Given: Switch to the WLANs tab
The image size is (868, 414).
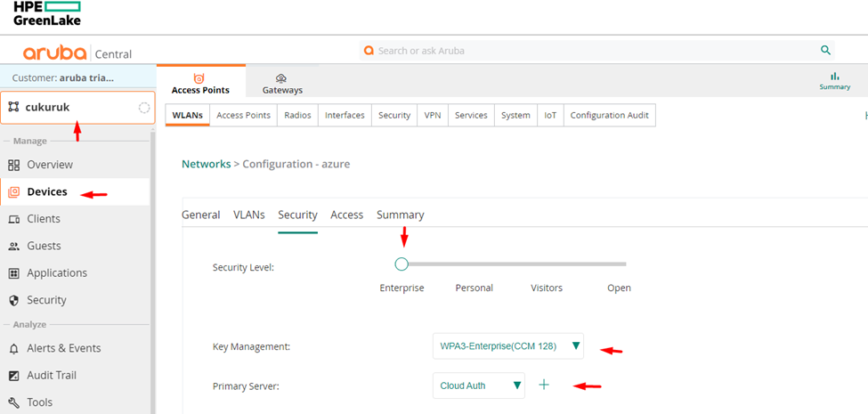Looking at the screenshot, I should coord(187,115).
